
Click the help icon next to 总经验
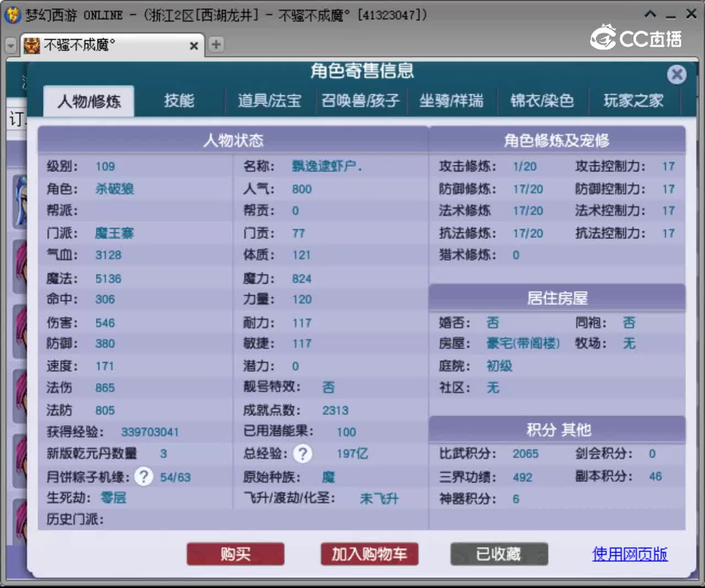302,454
